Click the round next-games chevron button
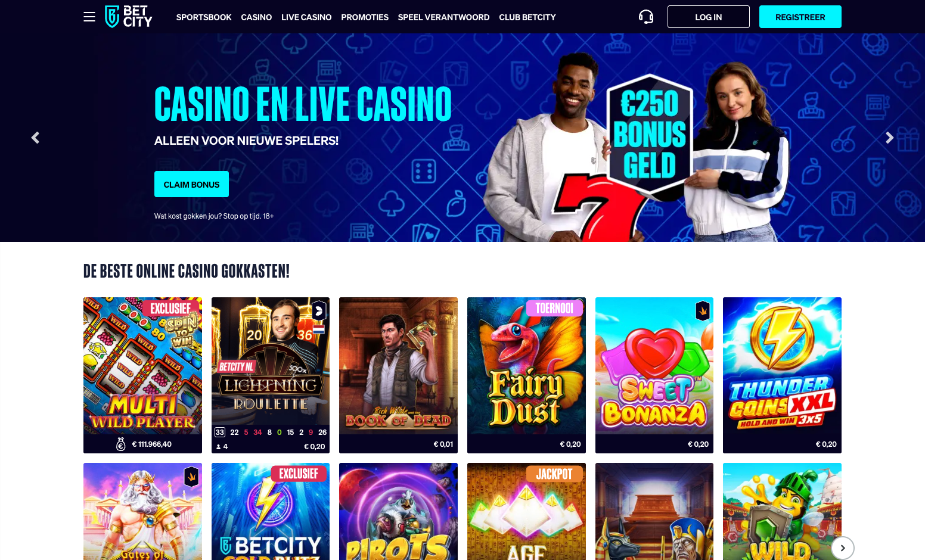This screenshot has width=925, height=560. (x=843, y=548)
